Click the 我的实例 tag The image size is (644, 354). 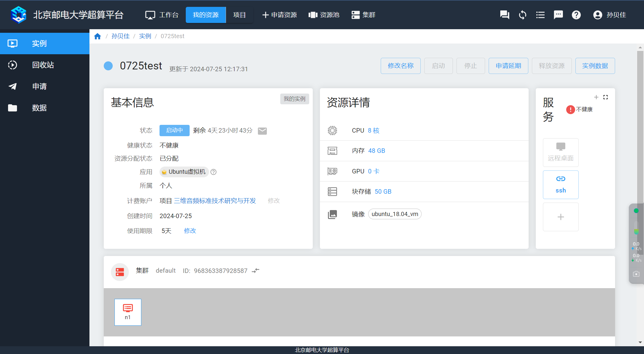tap(295, 99)
